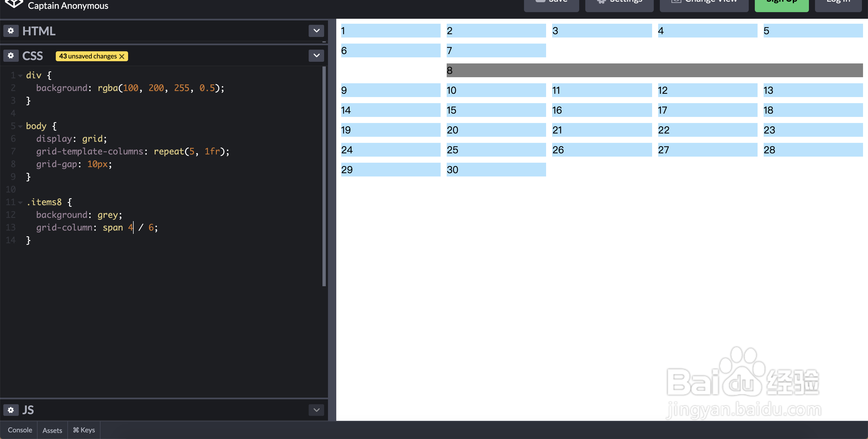Screen dimensions: 868x439
Task: Click the grey item 8 box
Action: (x=654, y=70)
